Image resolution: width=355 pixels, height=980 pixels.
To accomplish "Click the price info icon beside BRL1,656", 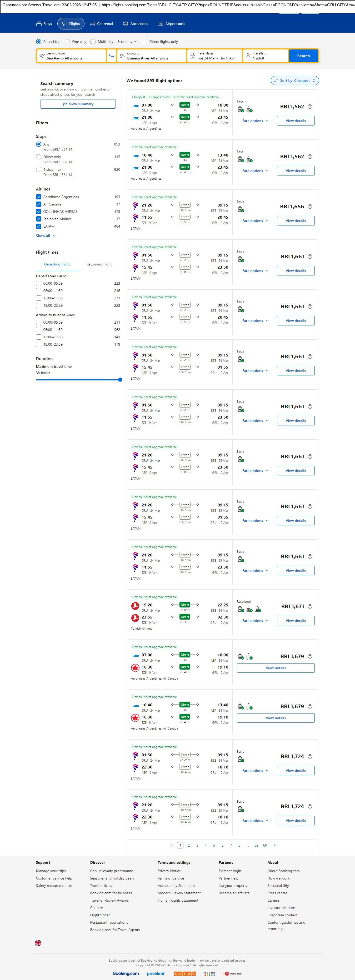I will [x=310, y=207].
